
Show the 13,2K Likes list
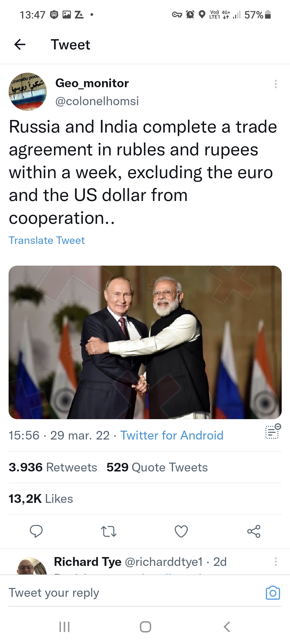pyautogui.click(x=41, y=499)
